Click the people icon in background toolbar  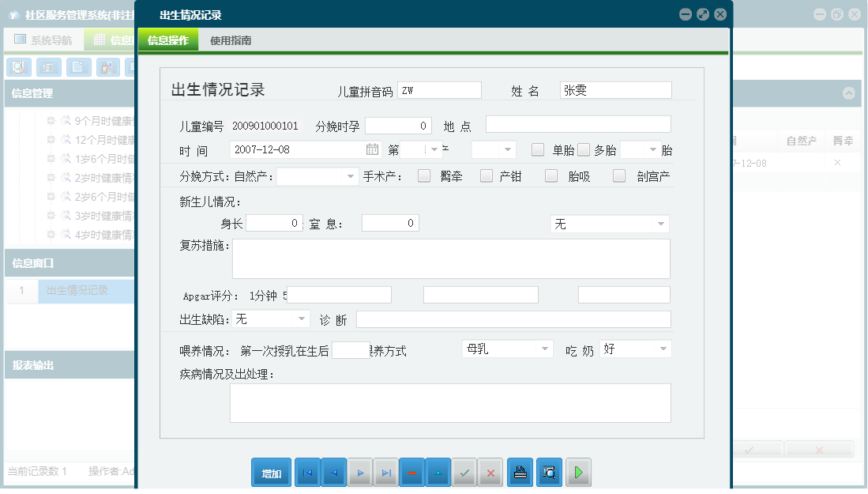108,67
